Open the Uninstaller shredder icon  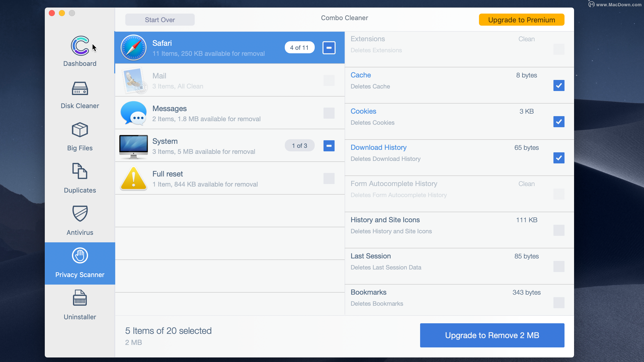click(80, 298)
